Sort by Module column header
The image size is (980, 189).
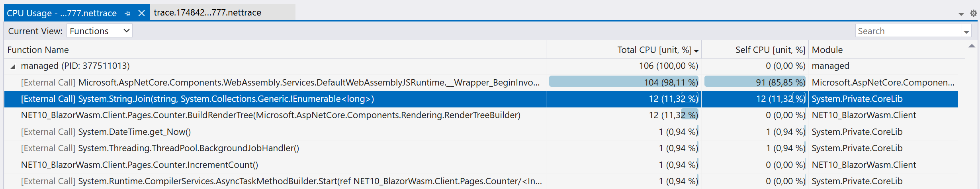coord(883,50)
